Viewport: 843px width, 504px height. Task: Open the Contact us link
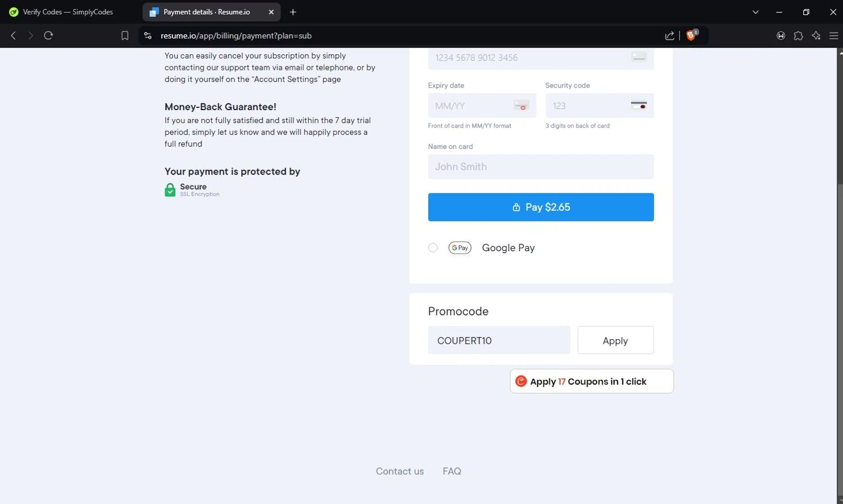400,471
